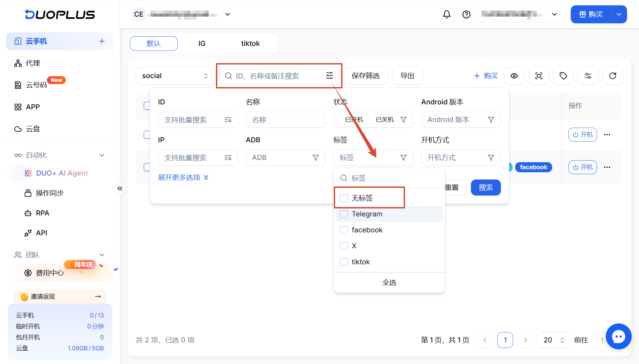This screenshot has width=639, height=364.
Task: Click the DuoPlus logo
Action: point(60,14)
